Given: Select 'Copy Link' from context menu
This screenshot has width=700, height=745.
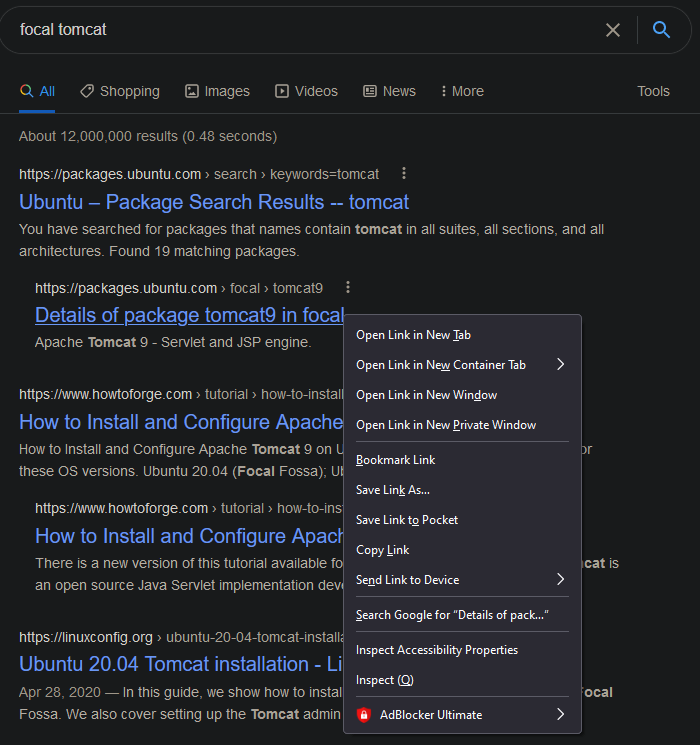Looking at the screenshot, I should (462, 550).
